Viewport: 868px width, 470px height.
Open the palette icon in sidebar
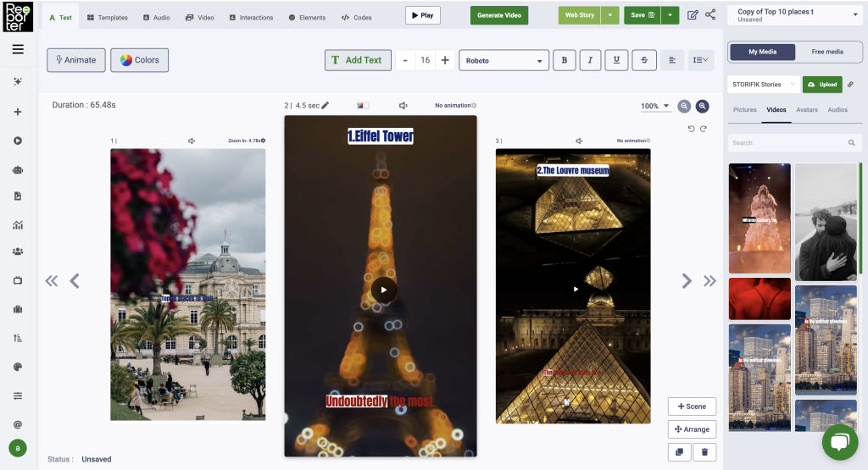pos(18,367)
